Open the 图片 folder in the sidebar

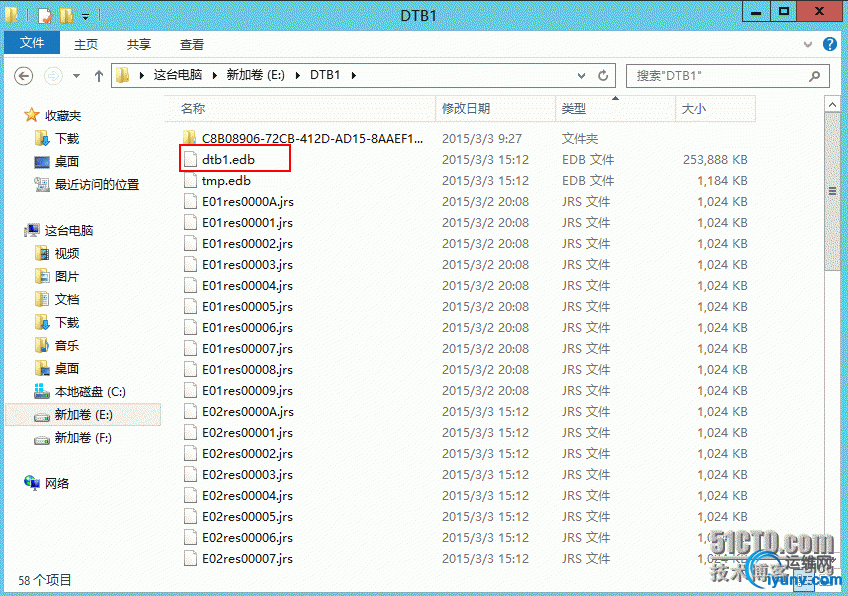(67, 277)
